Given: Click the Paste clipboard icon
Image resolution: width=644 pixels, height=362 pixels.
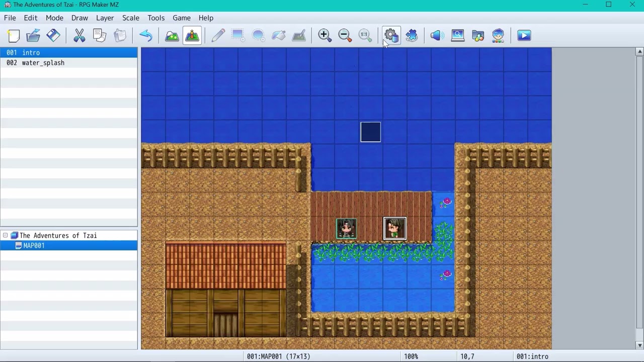Looking at the screenshot, I should pos(120,36).
